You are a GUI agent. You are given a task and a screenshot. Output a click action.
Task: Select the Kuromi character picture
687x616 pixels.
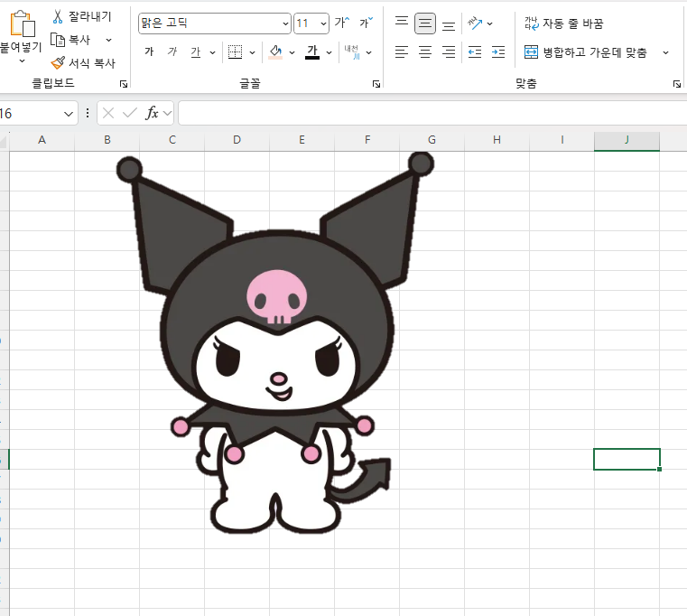(x=276, y=342)
